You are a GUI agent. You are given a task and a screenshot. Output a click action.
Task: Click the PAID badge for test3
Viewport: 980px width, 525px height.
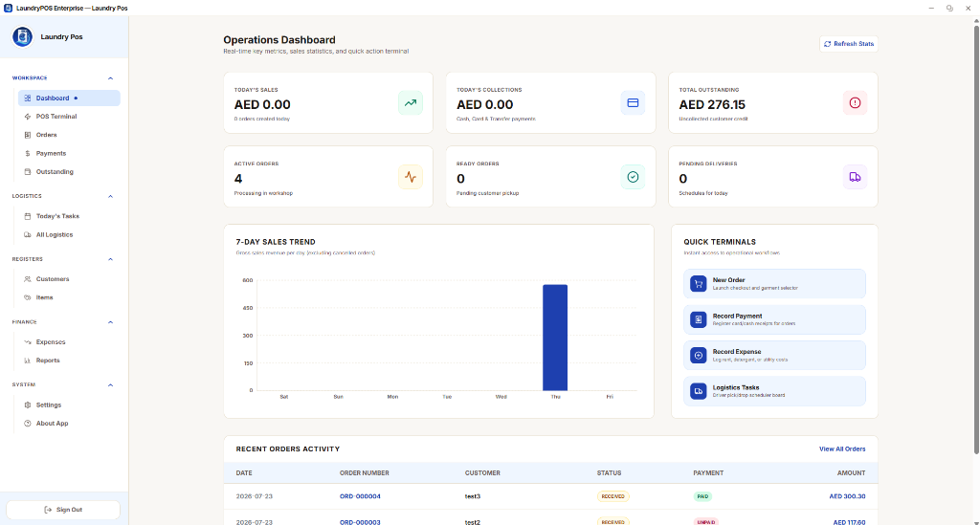click(x=702, y=497)
